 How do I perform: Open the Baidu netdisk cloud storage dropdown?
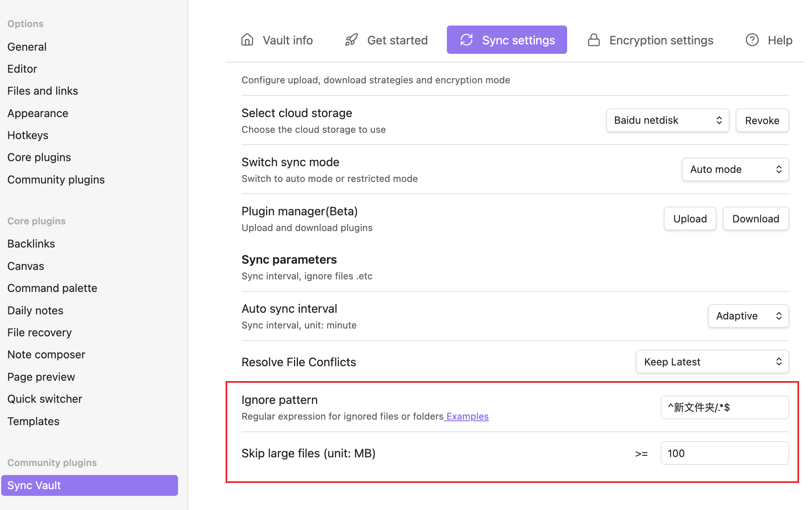coord(667,120)
